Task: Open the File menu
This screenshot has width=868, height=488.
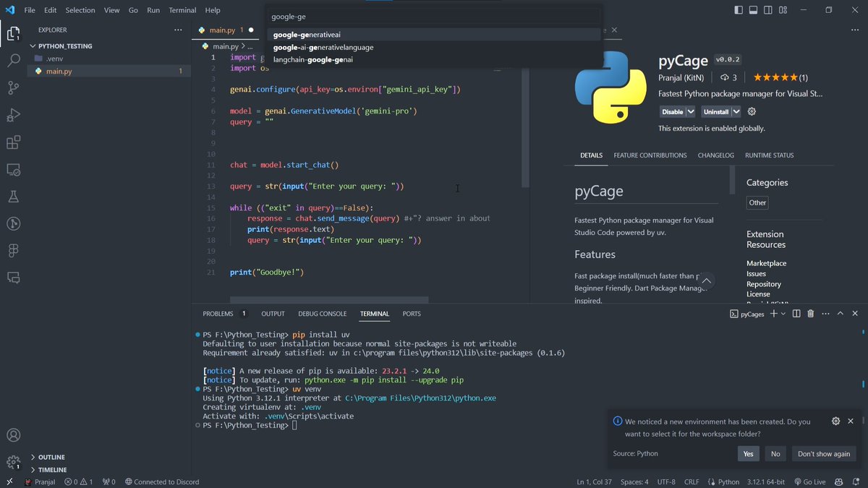Action: tap(30, 10)
